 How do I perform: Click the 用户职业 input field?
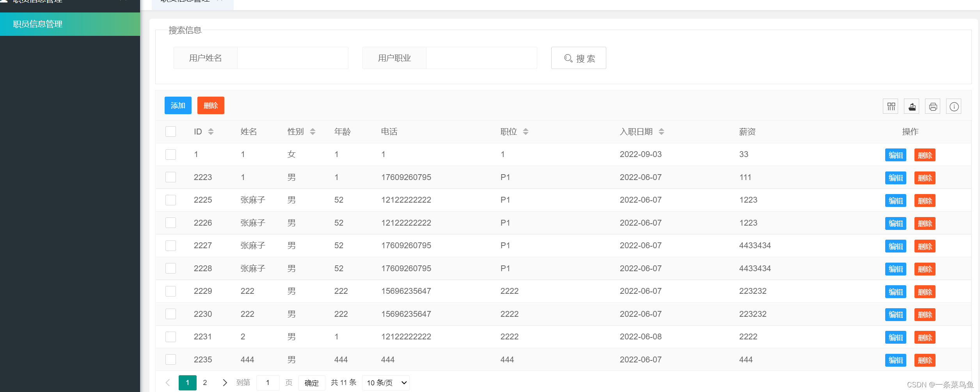pos(481,58)
